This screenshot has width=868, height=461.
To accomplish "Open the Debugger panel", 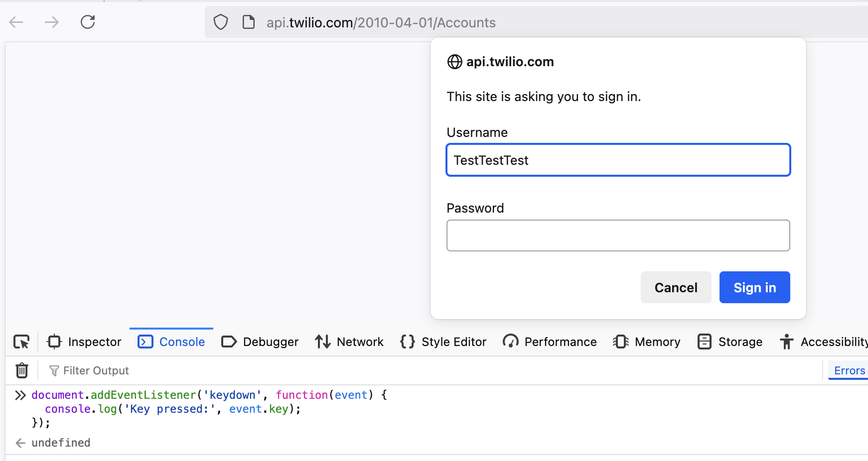I will (x=260, y=342).
